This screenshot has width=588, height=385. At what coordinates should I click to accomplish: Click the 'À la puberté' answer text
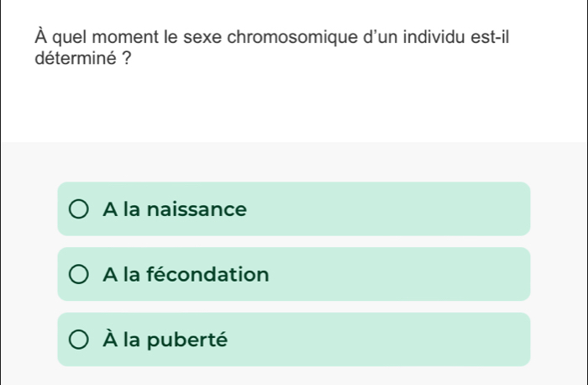165,340
